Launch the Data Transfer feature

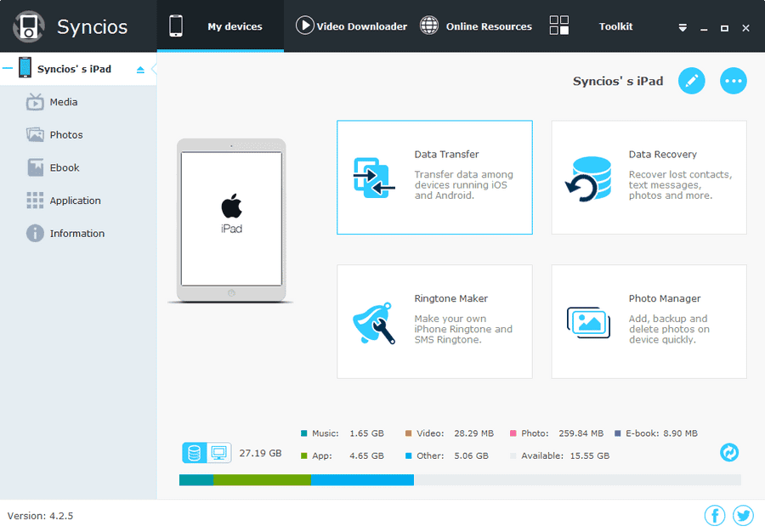tap(434, 177)
